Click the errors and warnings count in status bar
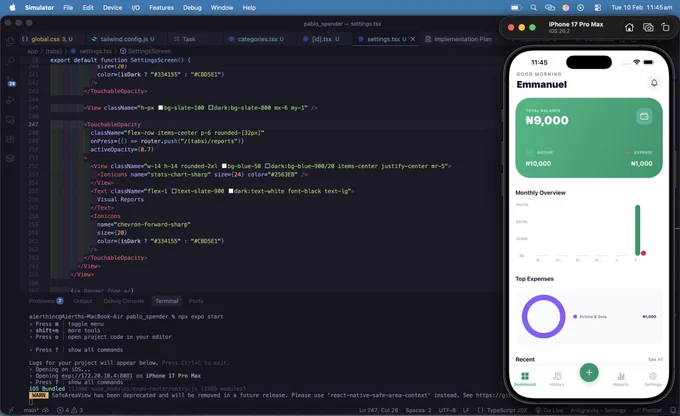The image size is (680, 416). [x=70, y=410]
